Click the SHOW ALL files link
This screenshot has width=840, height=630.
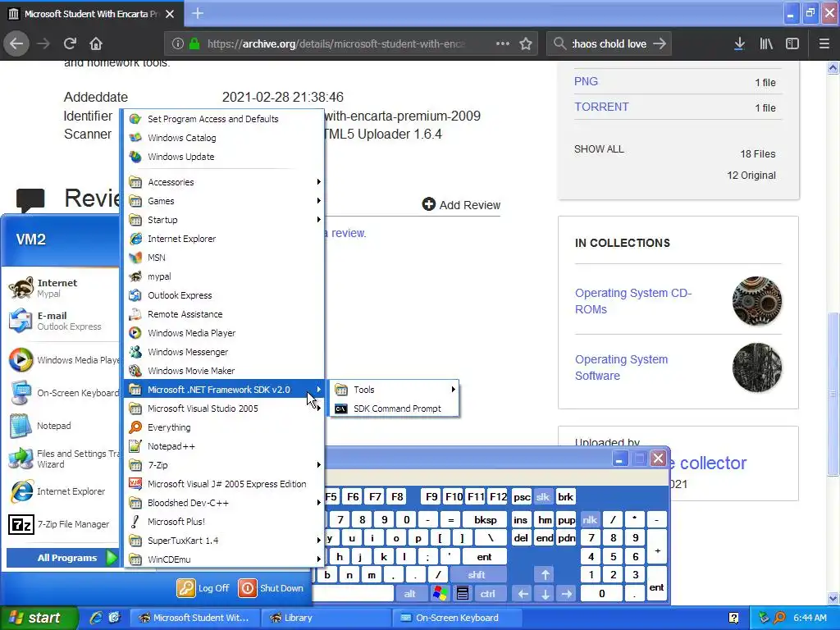point(599,149)
